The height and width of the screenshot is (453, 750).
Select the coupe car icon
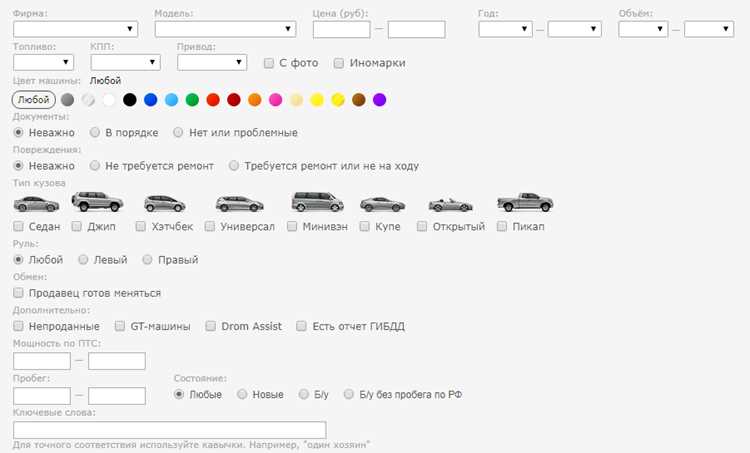coord(382,204)
